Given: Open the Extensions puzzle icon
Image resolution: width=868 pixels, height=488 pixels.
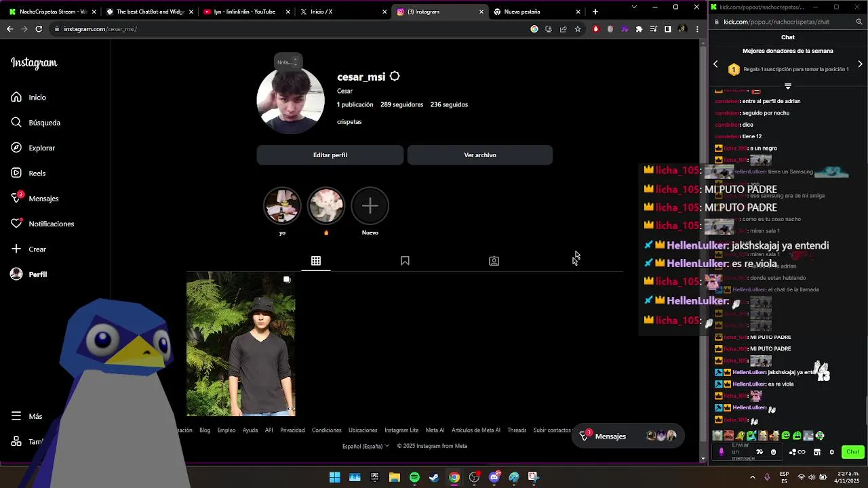Looking at the screenshot, I should [x=639, y=29].
